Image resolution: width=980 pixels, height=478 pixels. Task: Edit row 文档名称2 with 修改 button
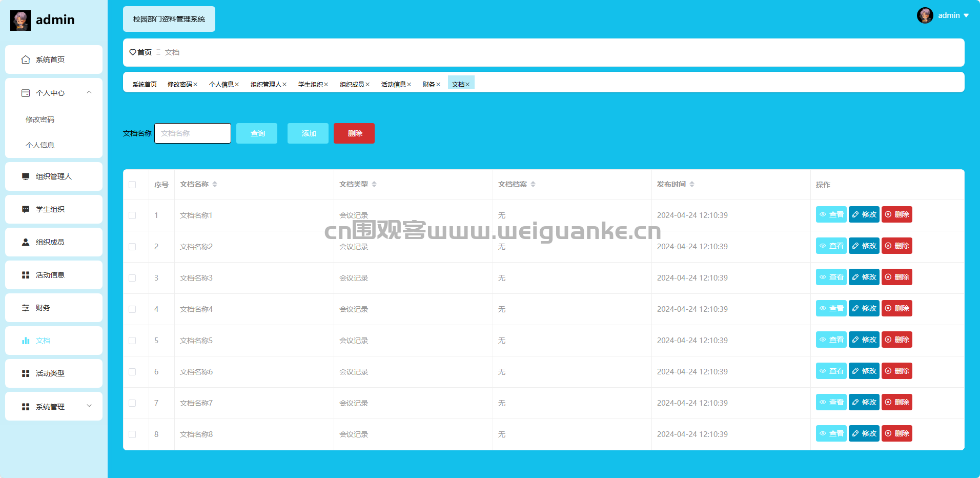[x=864, y=246]
